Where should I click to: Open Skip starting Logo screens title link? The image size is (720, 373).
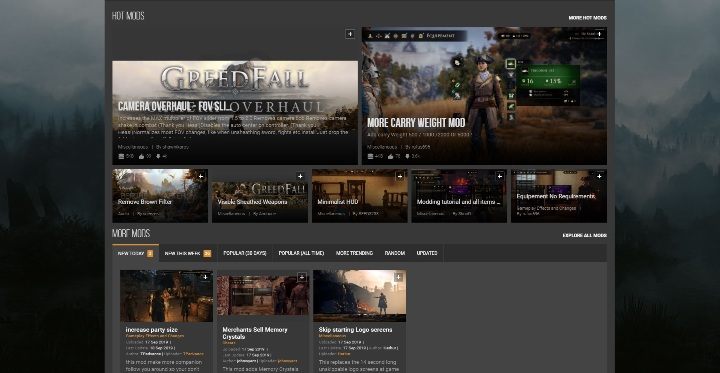[355, 330]
